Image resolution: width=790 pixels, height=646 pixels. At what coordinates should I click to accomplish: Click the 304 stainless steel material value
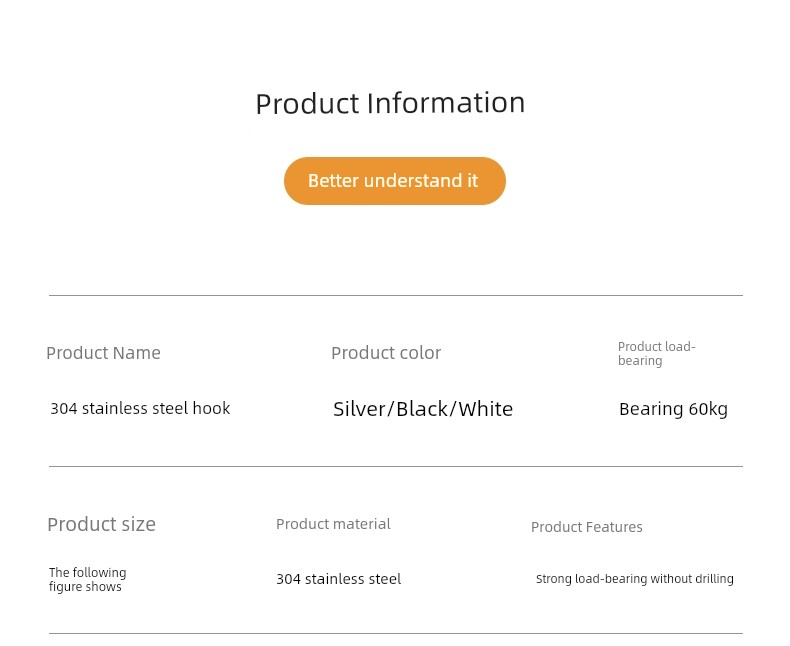339,579
